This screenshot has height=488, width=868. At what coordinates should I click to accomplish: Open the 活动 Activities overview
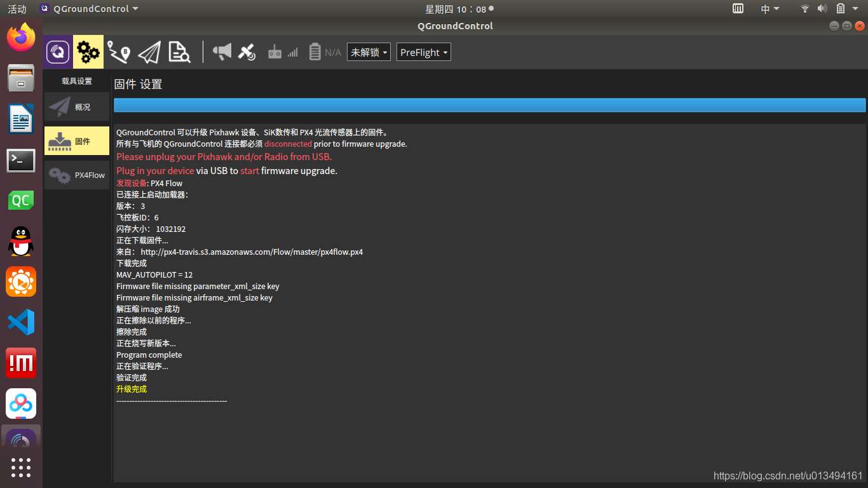[17, 9]
